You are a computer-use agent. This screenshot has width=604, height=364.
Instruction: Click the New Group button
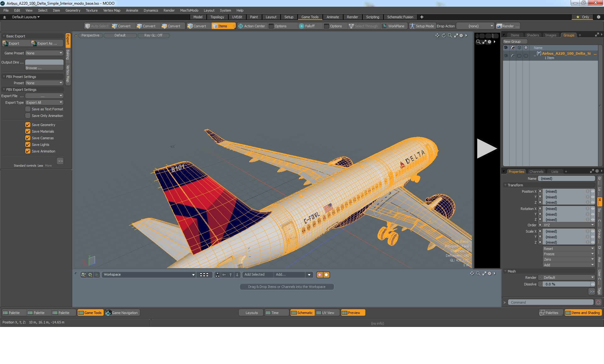pyautogui.click(x=515, y=41)
